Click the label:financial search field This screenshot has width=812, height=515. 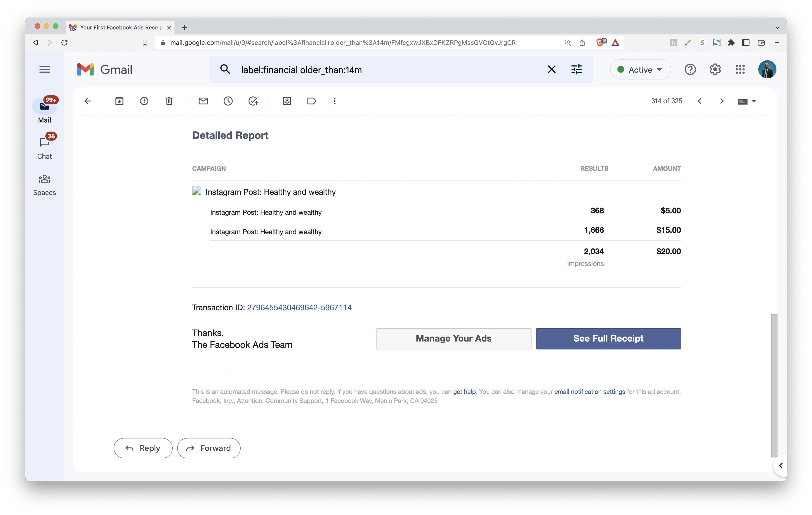(x=388, y=70)
